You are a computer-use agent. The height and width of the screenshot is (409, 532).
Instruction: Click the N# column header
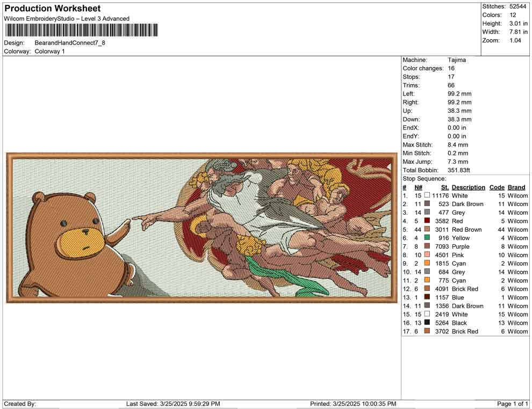(x=418, y=187)
